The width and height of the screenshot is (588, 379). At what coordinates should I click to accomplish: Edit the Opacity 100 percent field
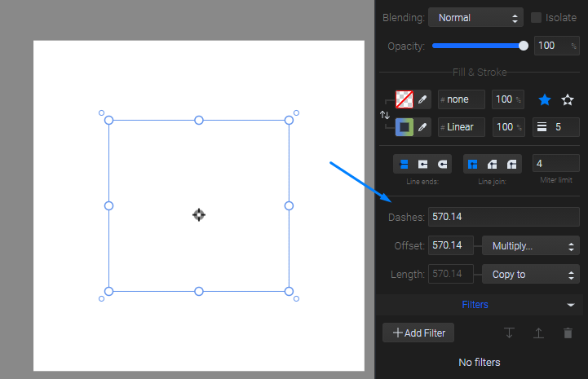556,46
